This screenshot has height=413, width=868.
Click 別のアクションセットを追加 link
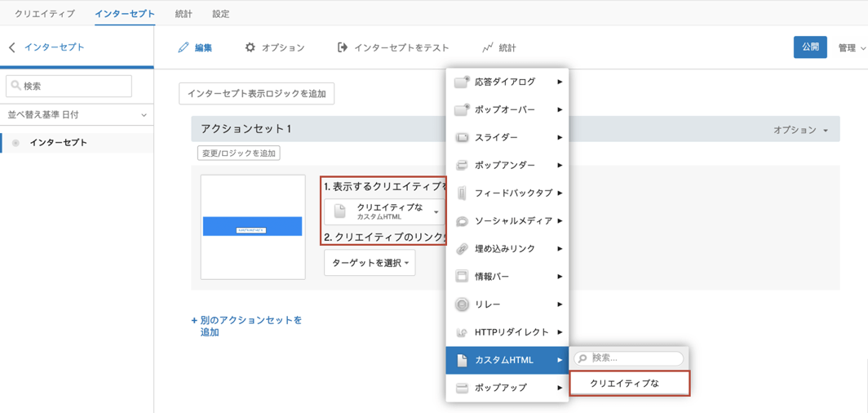pyautogui.click(x=247, y=326)
